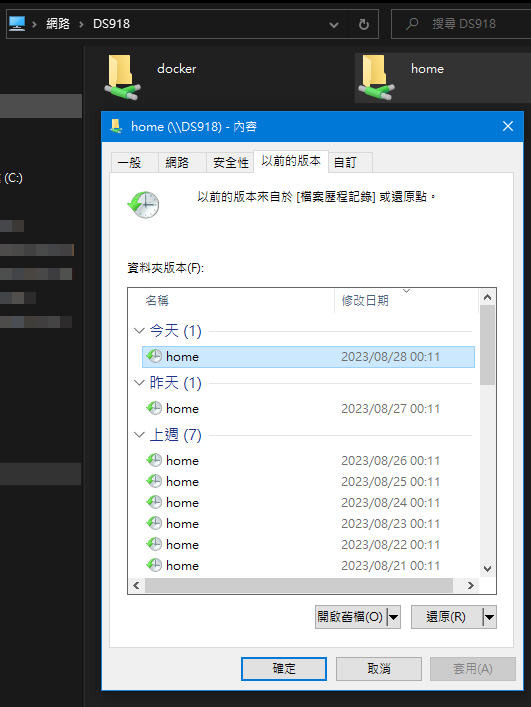Viewport: 531px width, 707px height.
Task: Select the 以前的版本 tab
Action: pyautogui.click(x=291, y=161)
